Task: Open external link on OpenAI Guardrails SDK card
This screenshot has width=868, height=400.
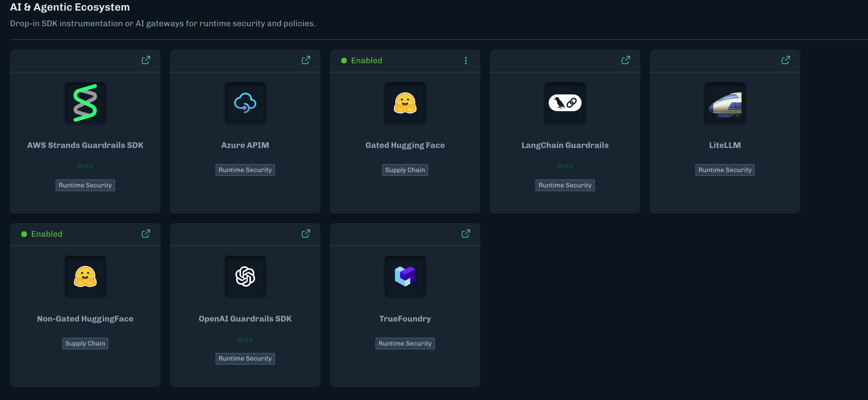Action: click(x=306, y=234)
